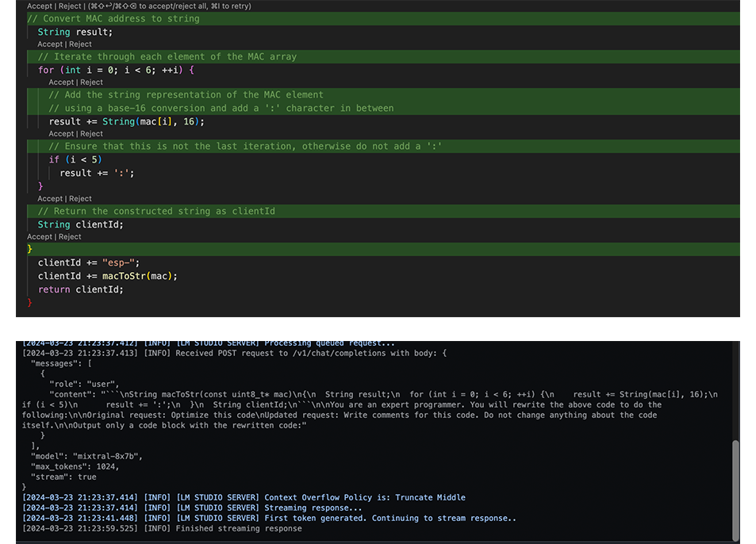Click the '"stream": true' log line
This screenshot has height=544, width=756.
point(63,477)
